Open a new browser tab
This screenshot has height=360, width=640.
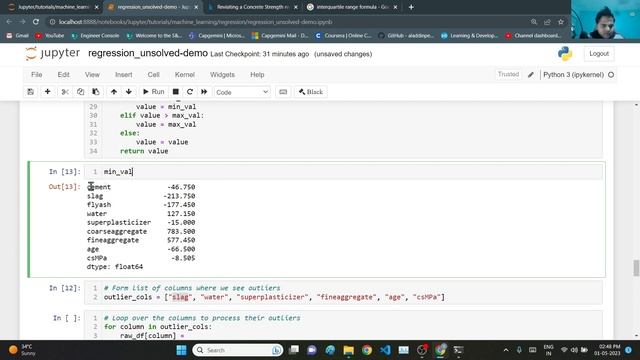tap(411, 7)
